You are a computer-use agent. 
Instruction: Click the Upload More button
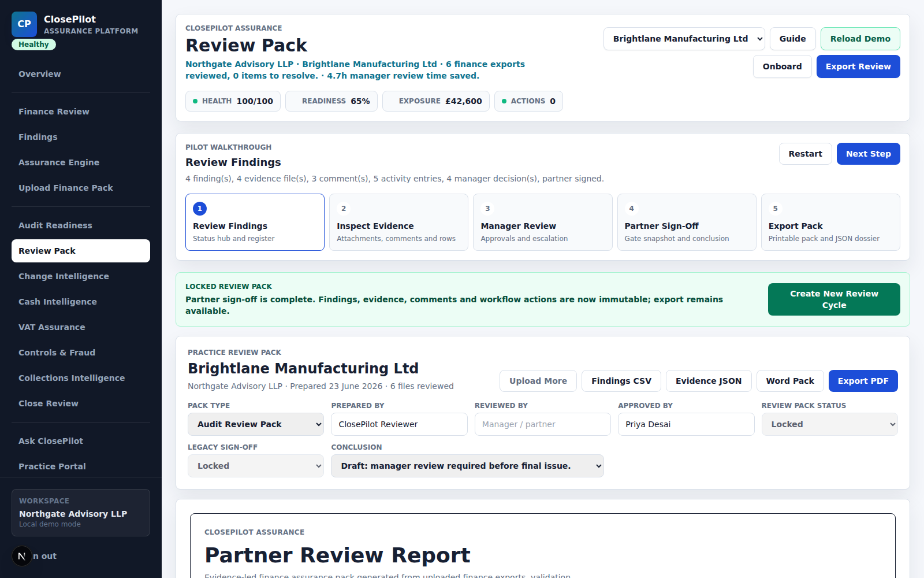538,381
